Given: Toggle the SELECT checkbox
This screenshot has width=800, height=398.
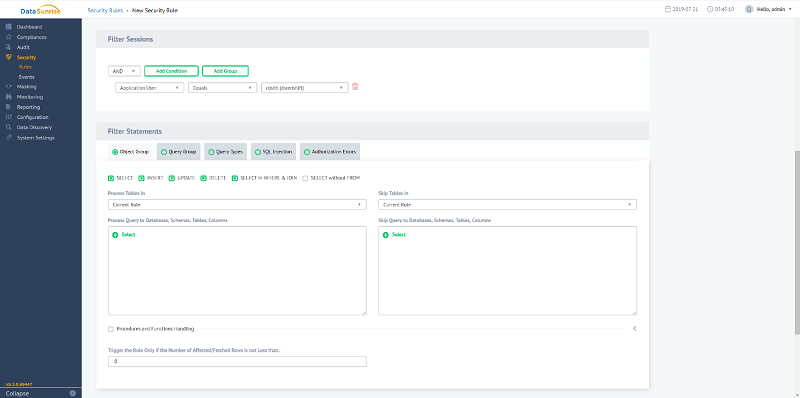Looking at the screenshot, I should point(111,178).
